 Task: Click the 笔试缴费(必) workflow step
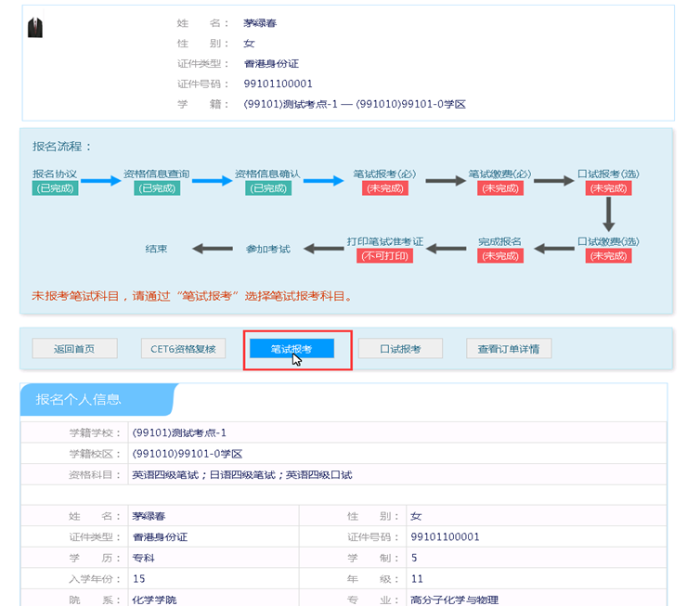click(499, 174)
